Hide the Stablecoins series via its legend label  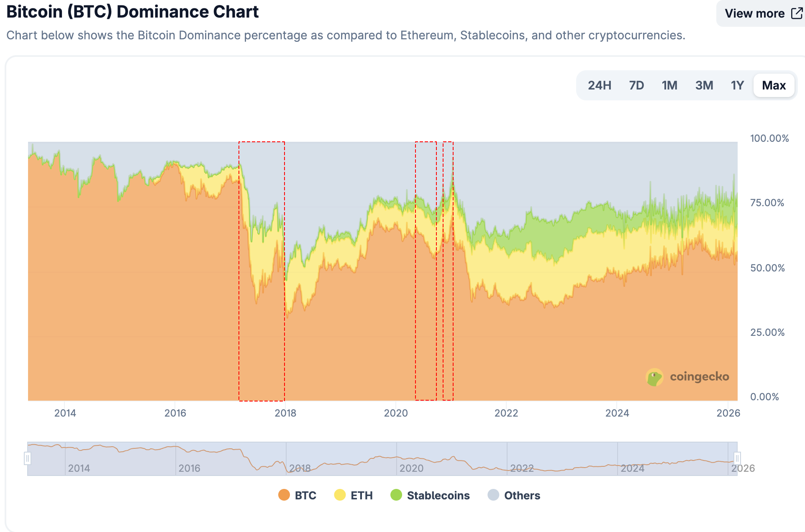coord(438,496)
